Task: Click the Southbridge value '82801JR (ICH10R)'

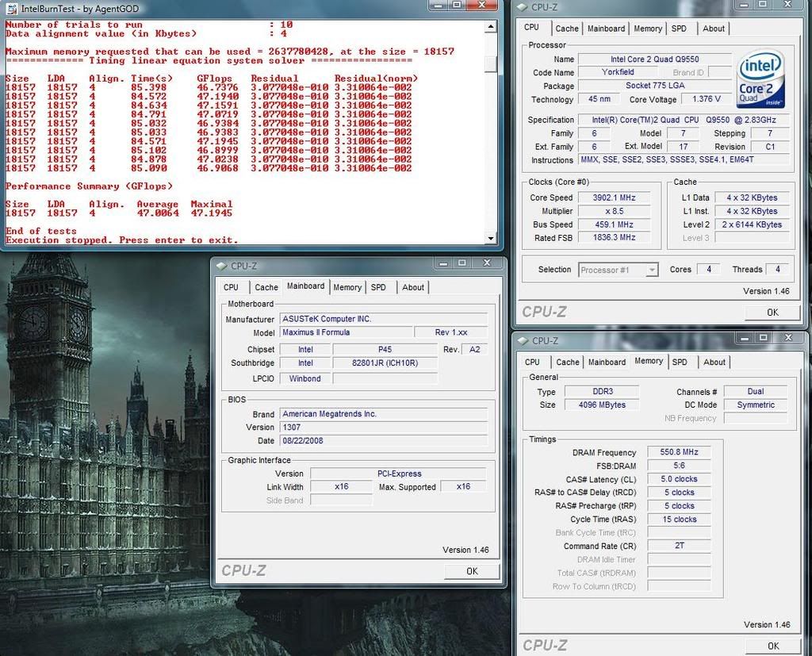Action: [385, 363]
